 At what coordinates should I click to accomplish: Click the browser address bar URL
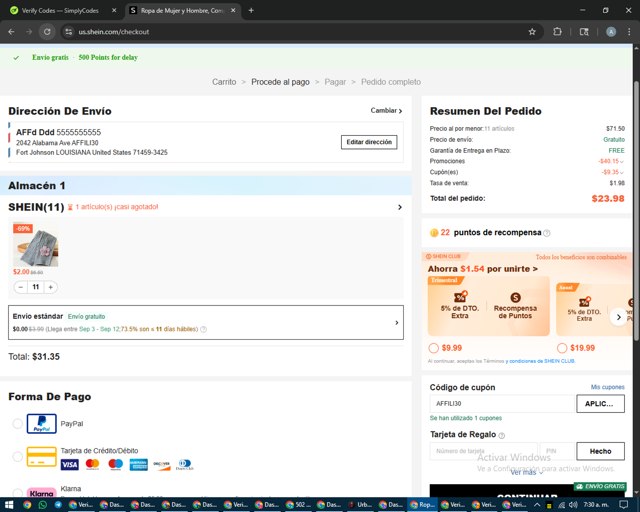click(114, 32)
